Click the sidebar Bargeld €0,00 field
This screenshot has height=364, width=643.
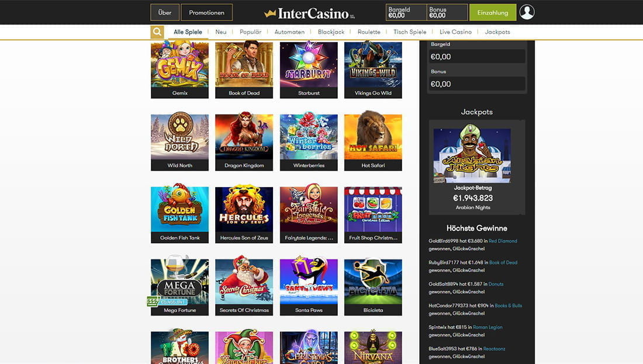click(476, 57)
